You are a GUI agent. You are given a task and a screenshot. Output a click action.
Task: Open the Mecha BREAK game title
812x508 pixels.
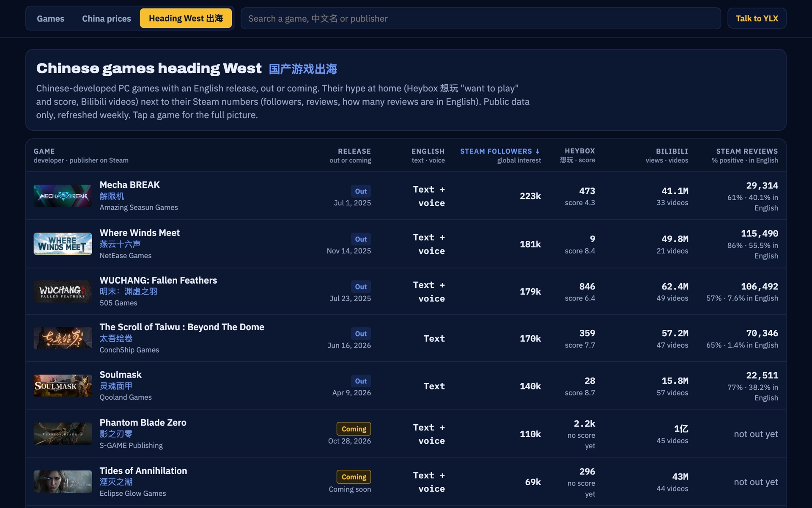(x=129, y=185)
